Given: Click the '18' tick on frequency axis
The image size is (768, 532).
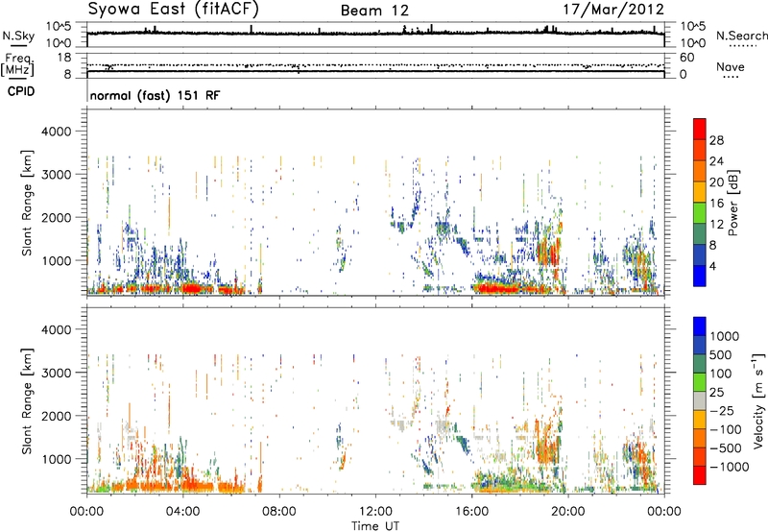Looking at the screenshot, I should (x=63, y=58).
